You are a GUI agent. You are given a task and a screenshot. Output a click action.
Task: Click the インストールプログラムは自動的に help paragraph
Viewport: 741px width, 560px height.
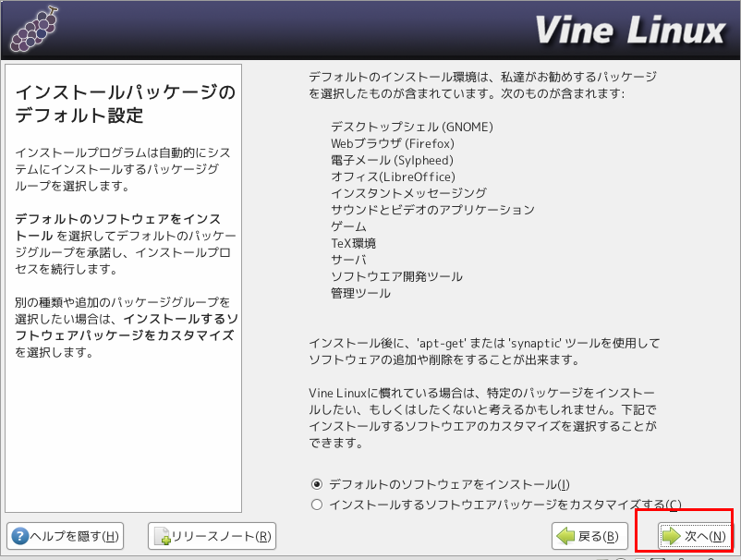(123, 169)
